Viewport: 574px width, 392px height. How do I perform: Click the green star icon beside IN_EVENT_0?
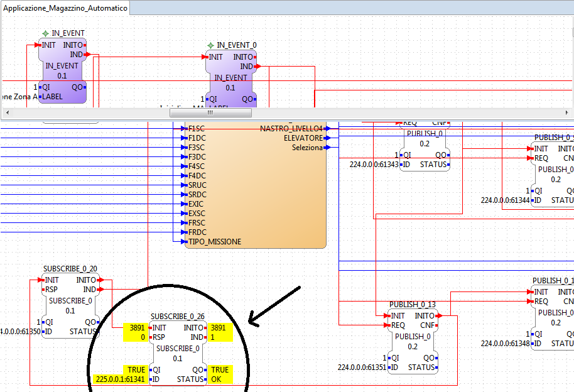(x=210, y=45)
